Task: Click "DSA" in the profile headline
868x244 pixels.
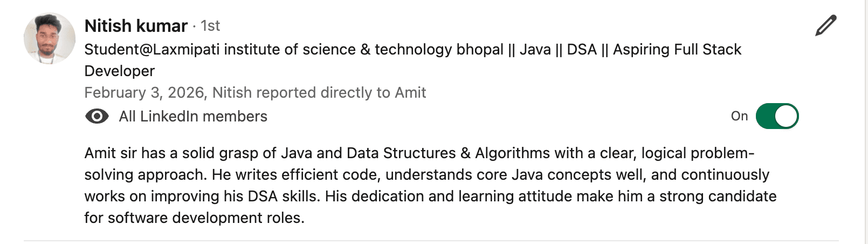Action: coord(582,50)
